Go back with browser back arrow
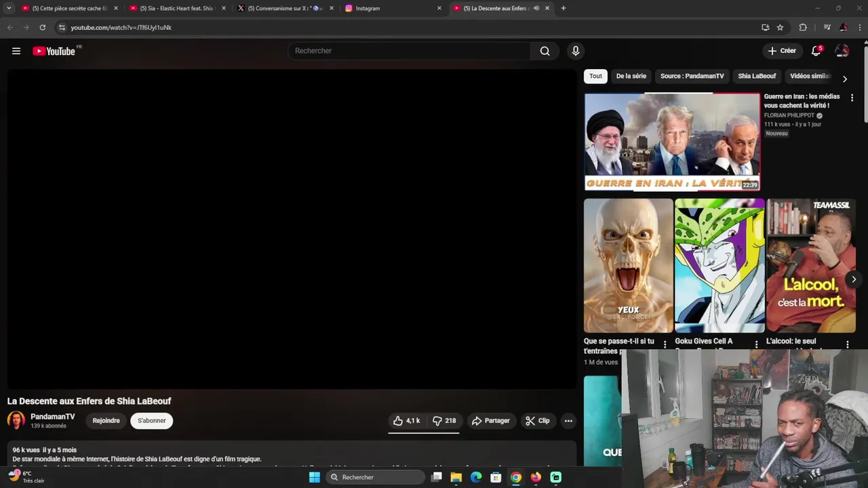Screen dimensions: 868x488 tap(9, 27)
